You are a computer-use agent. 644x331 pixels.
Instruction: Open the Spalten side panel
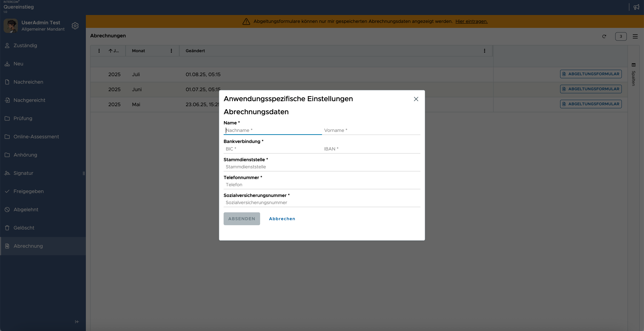[x=633, y=75]
